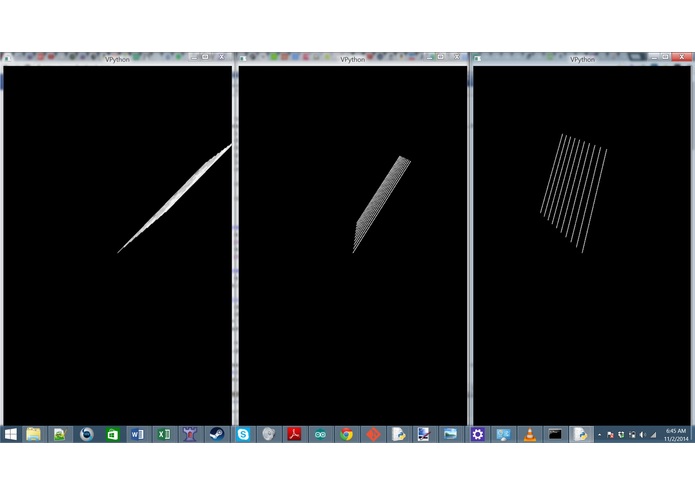
Task: Open the Python file icon next to Git
Action: click(399, 434)
